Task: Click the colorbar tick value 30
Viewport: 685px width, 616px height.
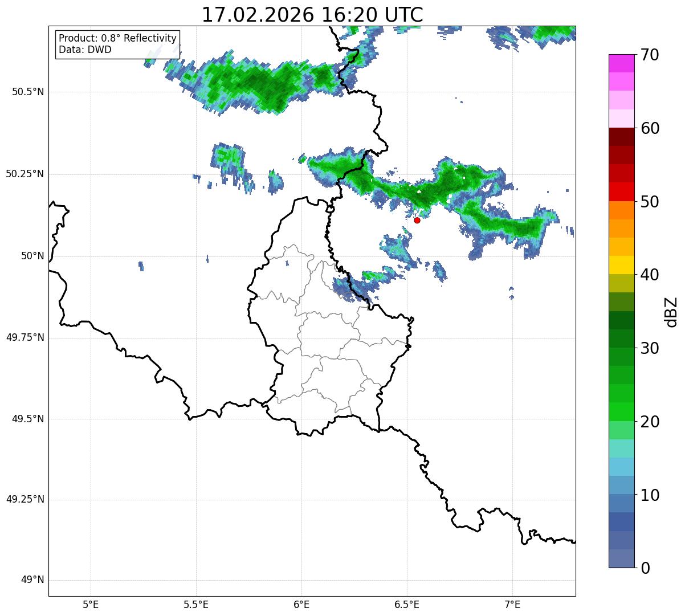Action: click(x=650, y=348)
